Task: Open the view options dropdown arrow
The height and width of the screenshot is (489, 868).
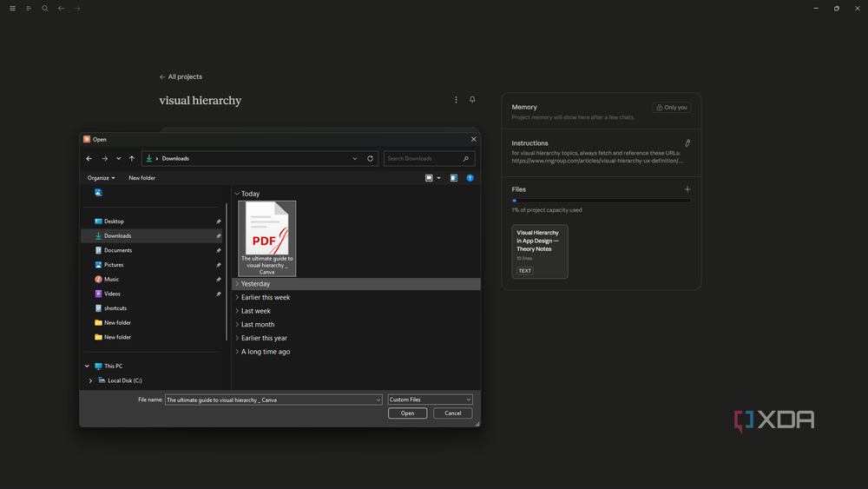Action: click(439, 178)
